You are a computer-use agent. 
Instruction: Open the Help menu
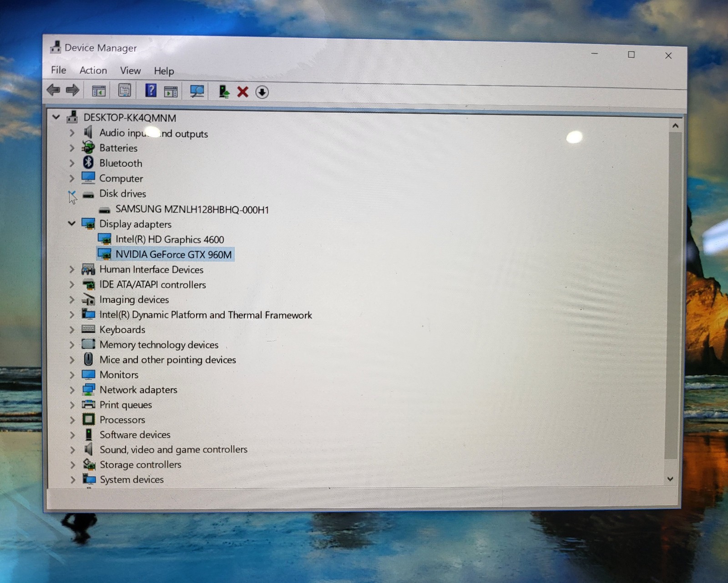point(164,71)
